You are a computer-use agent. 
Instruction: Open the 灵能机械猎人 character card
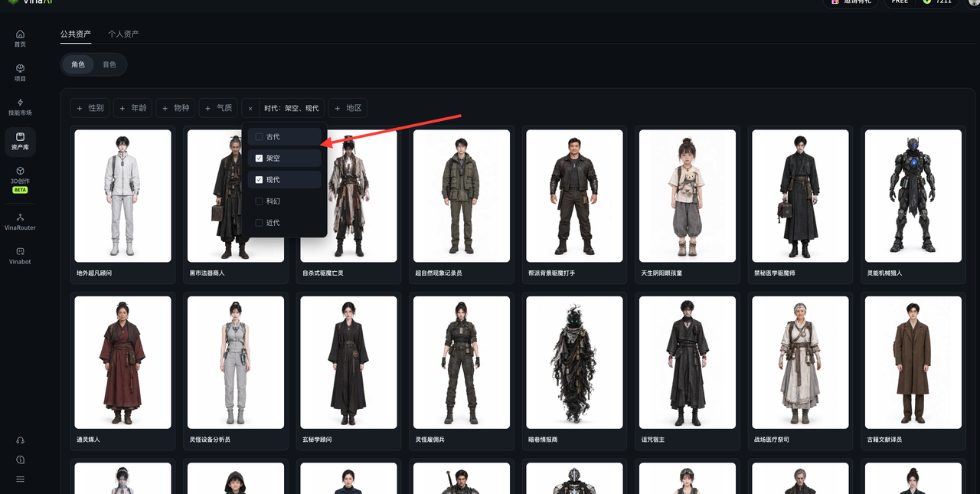point(913,204)
